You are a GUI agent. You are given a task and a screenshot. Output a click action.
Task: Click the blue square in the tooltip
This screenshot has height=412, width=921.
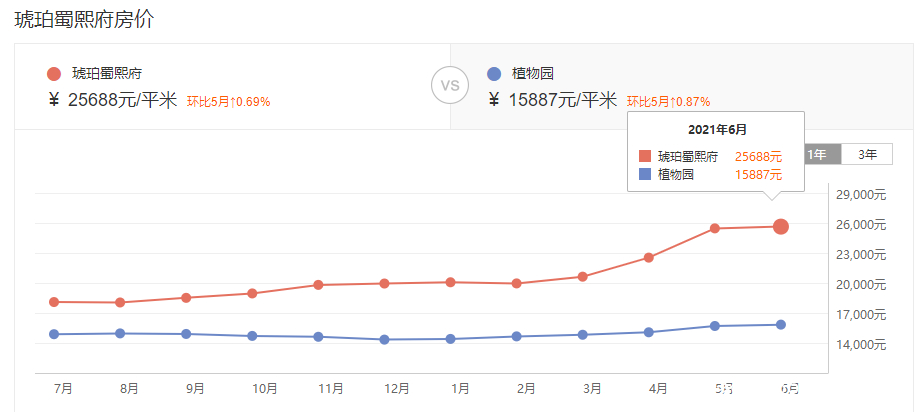(645, 174)
